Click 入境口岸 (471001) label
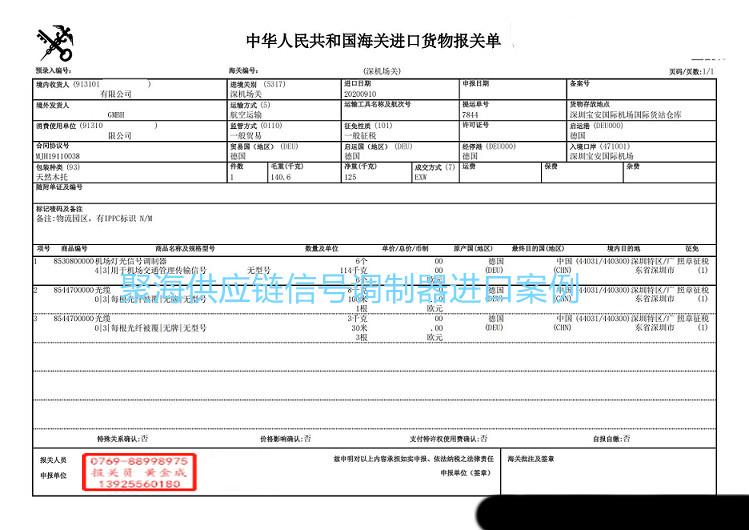This screenshot has height=530, width=749. [x=599, y=147]
